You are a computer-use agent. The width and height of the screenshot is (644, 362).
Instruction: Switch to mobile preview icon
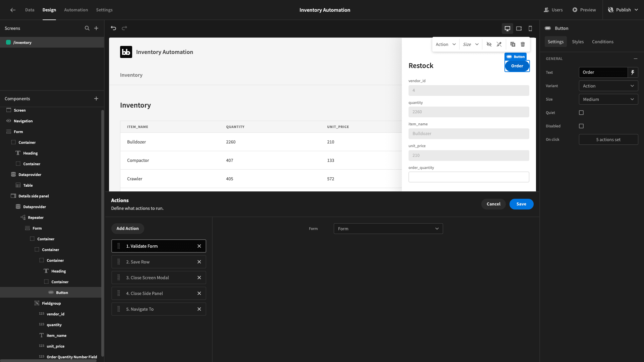(530, 28)
